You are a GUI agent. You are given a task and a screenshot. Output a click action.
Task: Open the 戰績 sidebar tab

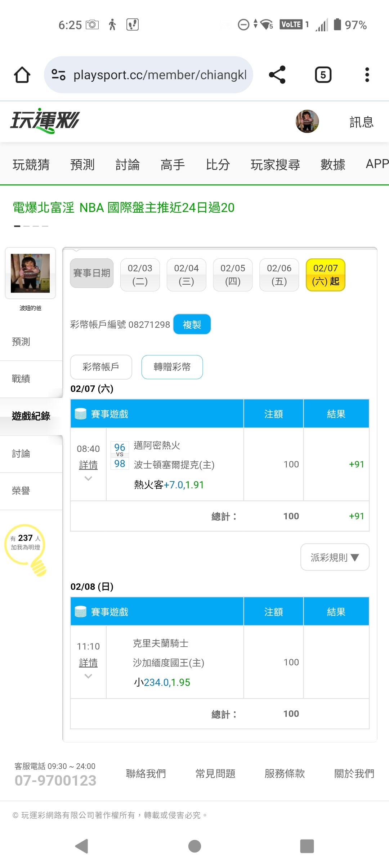[21, 379]
